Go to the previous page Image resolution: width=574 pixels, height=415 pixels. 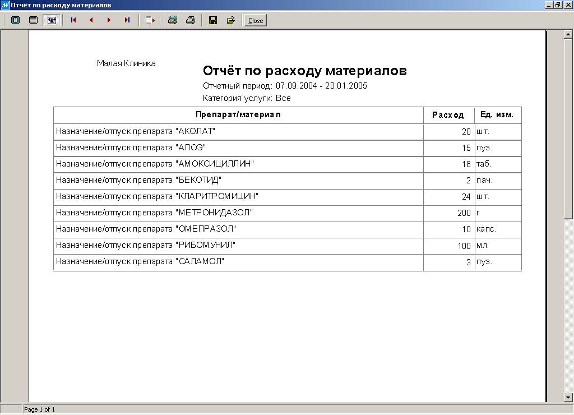coord(91,20)
